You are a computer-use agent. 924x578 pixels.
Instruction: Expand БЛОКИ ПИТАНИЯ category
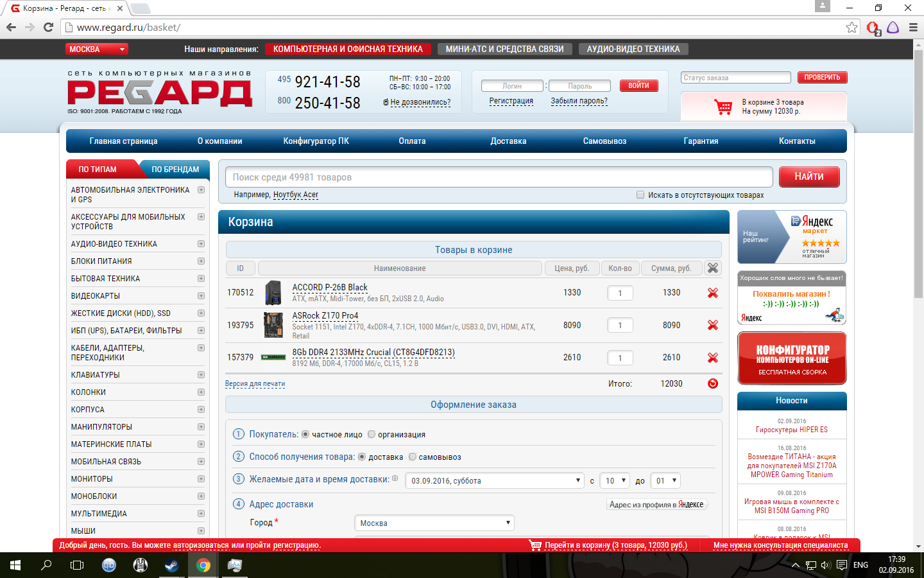pos(201,261)
